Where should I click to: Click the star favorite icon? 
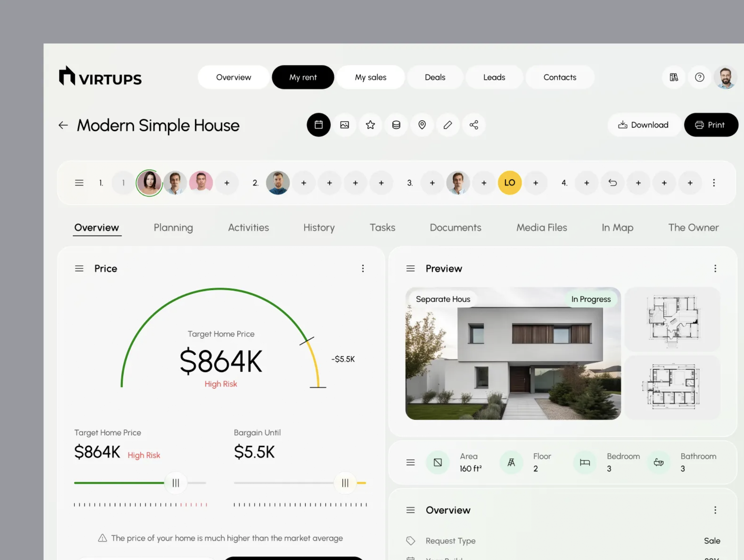tap(370, 125)
